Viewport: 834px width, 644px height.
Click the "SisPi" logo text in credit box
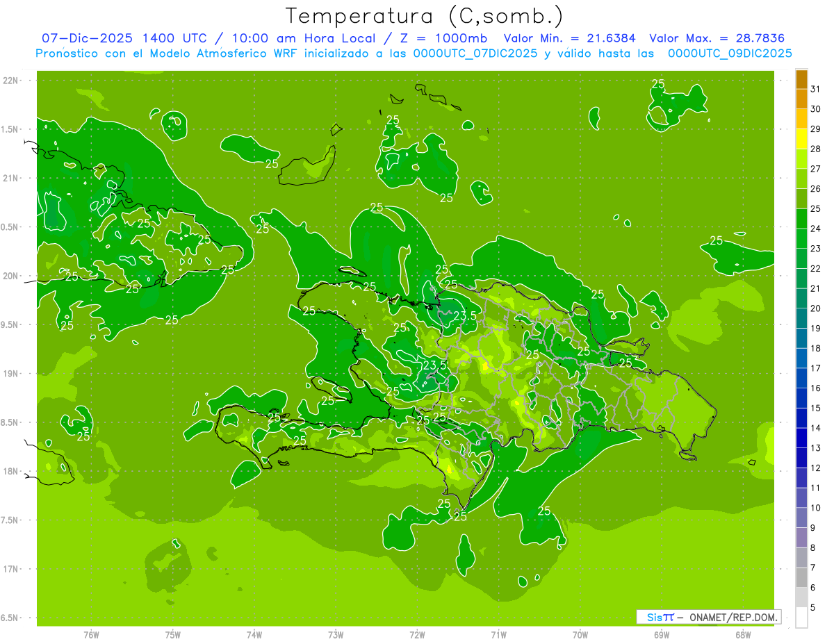coord(660,617)
